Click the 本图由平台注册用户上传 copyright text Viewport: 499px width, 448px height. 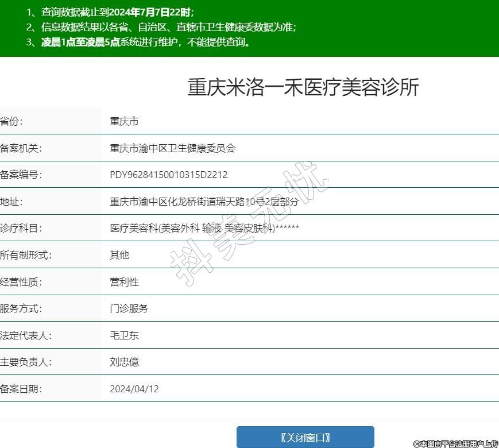pyautogui.click(x=455, y=443)
